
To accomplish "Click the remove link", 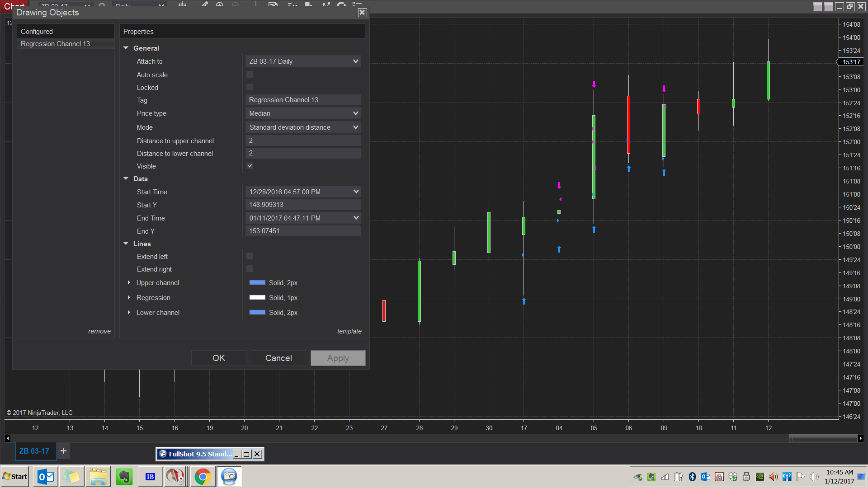I will 99,331.
